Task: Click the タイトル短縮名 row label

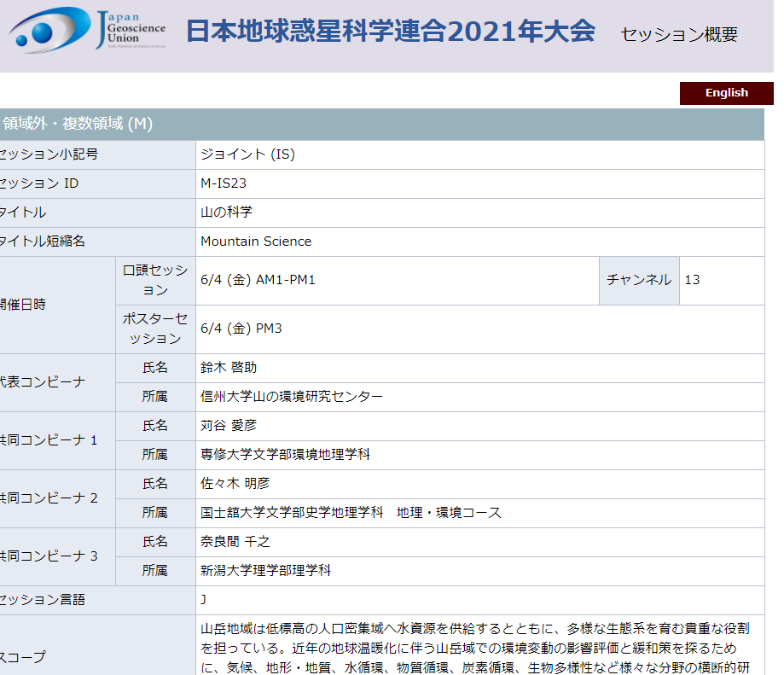Action: pos(97,241)
